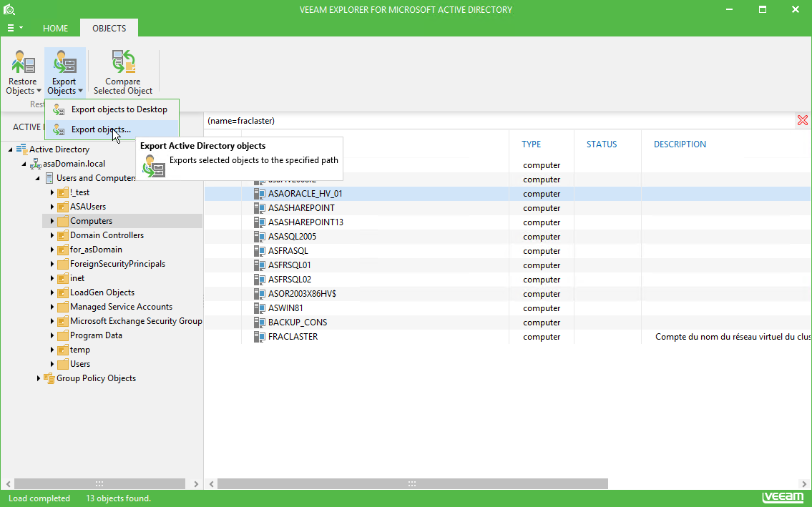Click the ASWIN81 computer icon
This screenshot has width=812, height=507.
tap(260, 308)
